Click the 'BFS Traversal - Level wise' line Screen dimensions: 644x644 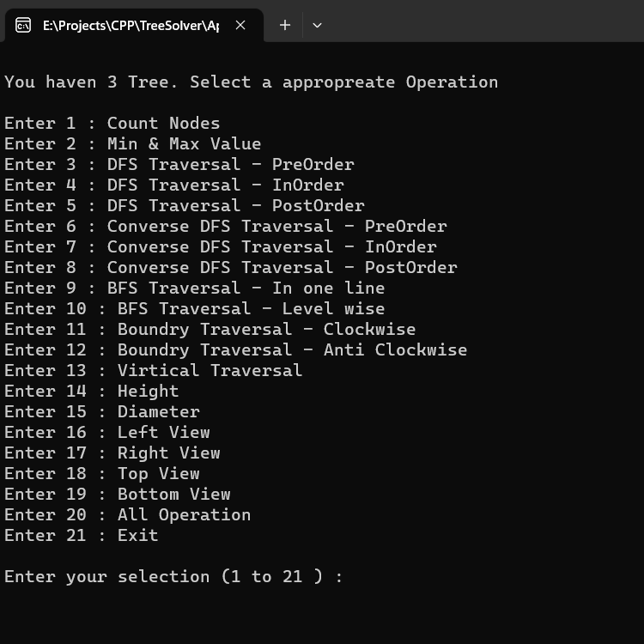tap(195, 308)
